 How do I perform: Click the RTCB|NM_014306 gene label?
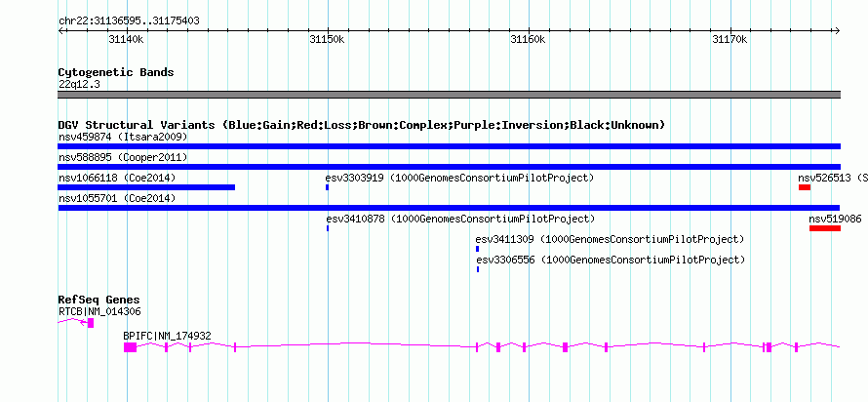(x=99, y=311)
